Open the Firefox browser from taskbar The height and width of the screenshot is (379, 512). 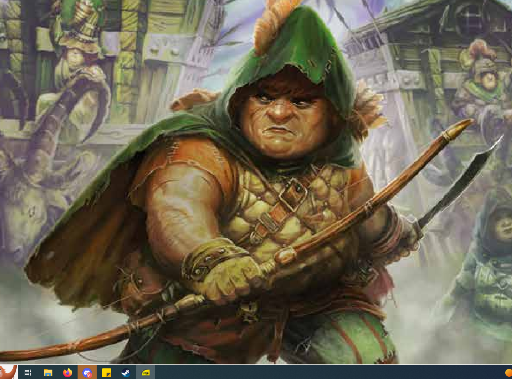point(67,372)
